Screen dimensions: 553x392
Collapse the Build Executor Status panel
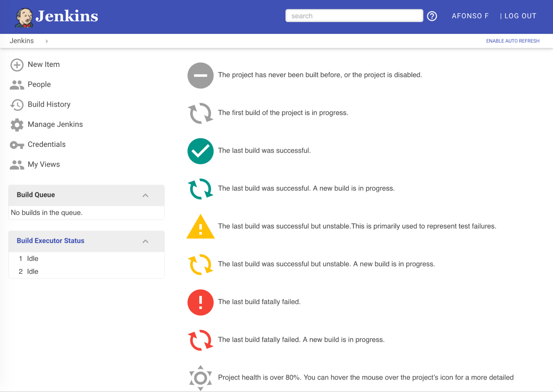(x=145, y=241)
